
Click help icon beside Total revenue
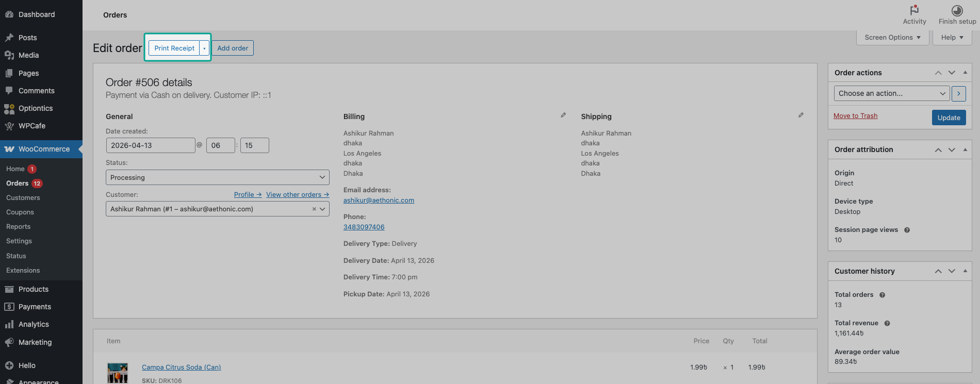pos(887,323)
